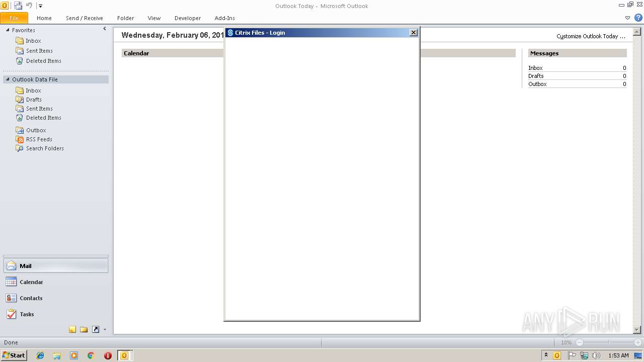
Task: Close the Citrix Files Login dialog
Action: click(414, 33)
